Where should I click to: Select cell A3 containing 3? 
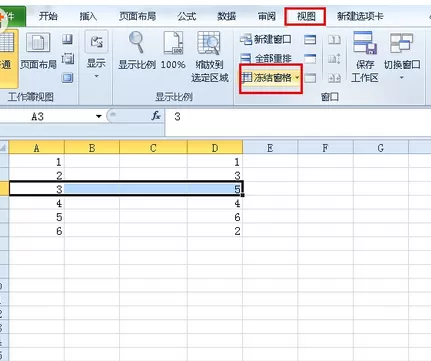click(36, 189)
